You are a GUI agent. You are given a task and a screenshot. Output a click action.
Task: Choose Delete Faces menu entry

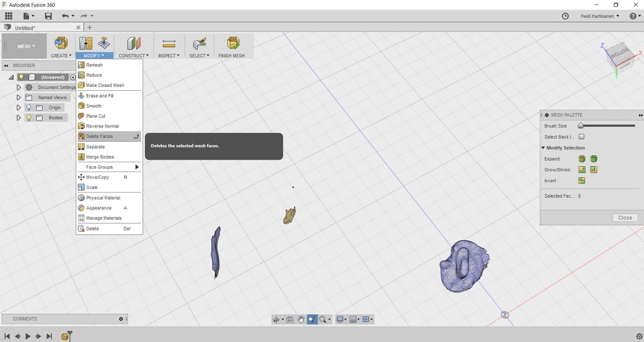[109, 137]
